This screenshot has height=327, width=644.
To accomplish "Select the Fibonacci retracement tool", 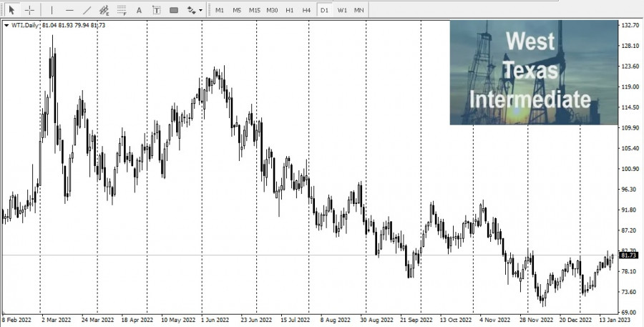I will coord(122,10).
